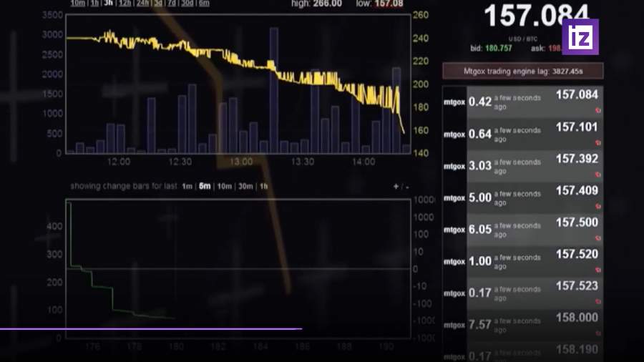
Task: Click red down-arrow icon under 157.500 trade
Action: [597, 238]
